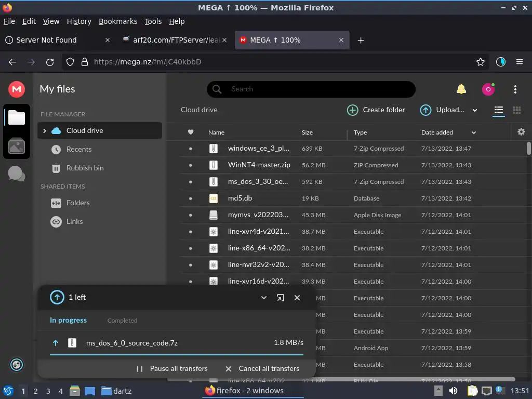This screenshot has height=399, width=532.
Task: Pause all transfers
Action: pyautogui.click(x=171, y=368)
